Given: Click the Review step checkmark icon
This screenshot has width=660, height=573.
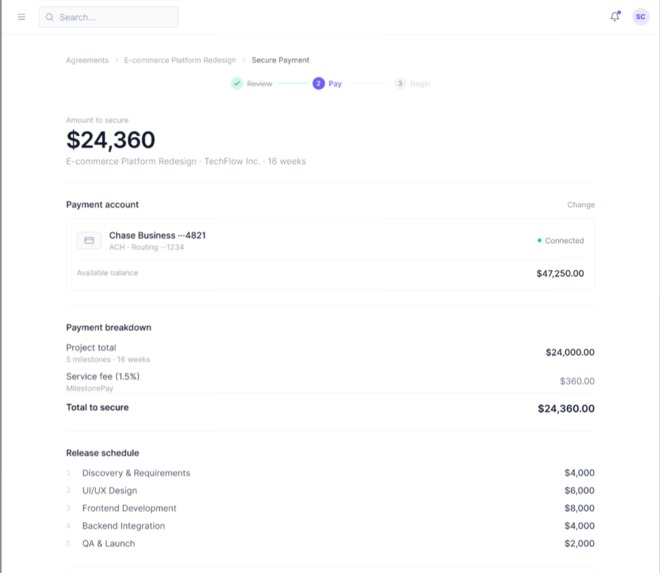Looking at the screenshot, I should tap(237, 83).
